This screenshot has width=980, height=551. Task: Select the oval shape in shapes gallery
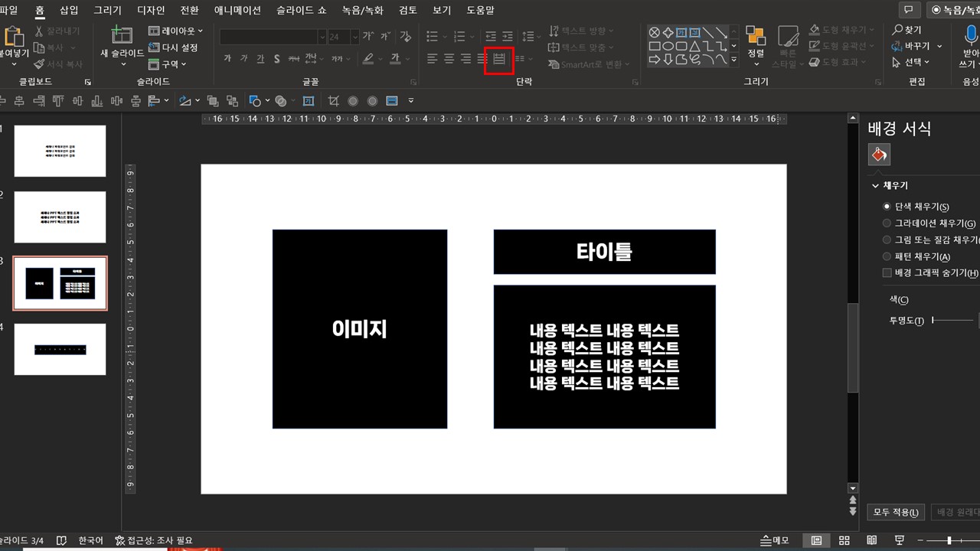click(668, 46)
